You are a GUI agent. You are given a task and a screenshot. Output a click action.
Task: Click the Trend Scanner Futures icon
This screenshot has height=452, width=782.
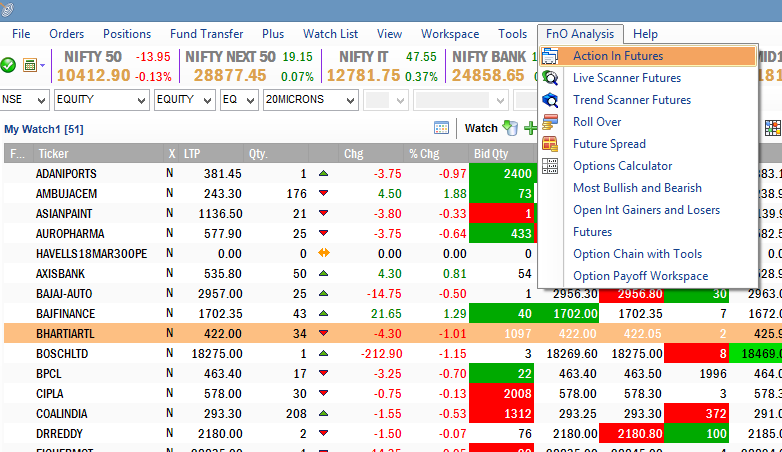(550, 100)
